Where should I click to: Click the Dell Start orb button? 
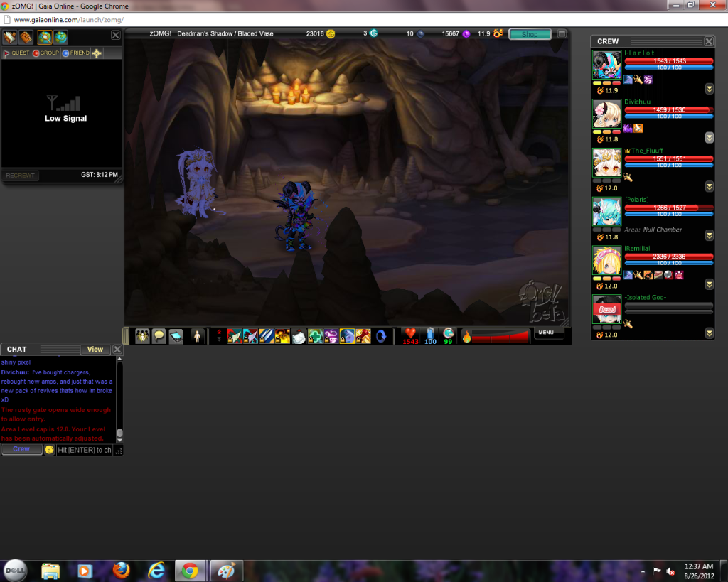click(15, 571)
